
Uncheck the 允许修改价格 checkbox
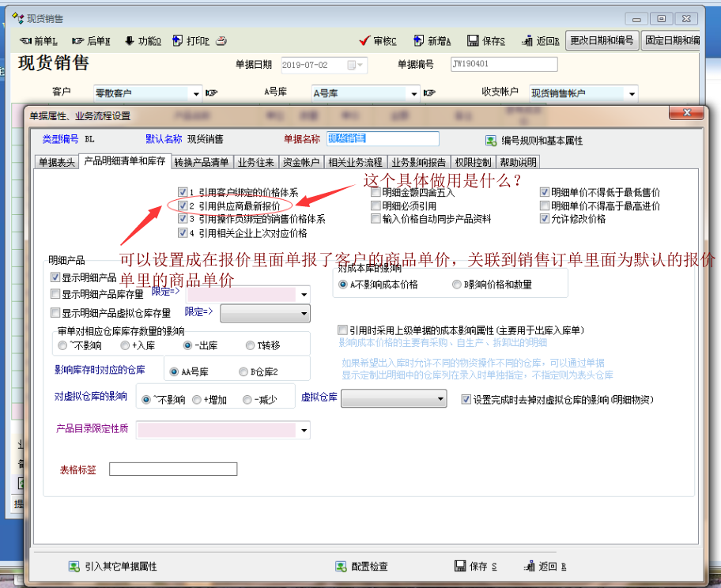545,219
